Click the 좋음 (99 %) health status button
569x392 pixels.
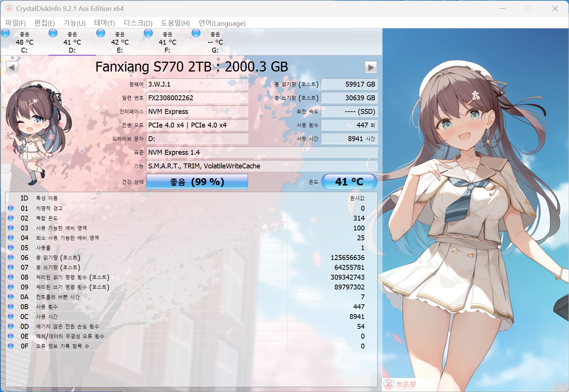[197, 182]
